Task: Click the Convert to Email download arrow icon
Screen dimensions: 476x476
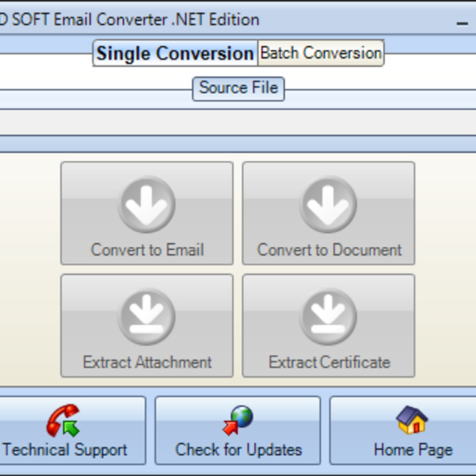Action: pyautogui.click(x=146, y=203)
